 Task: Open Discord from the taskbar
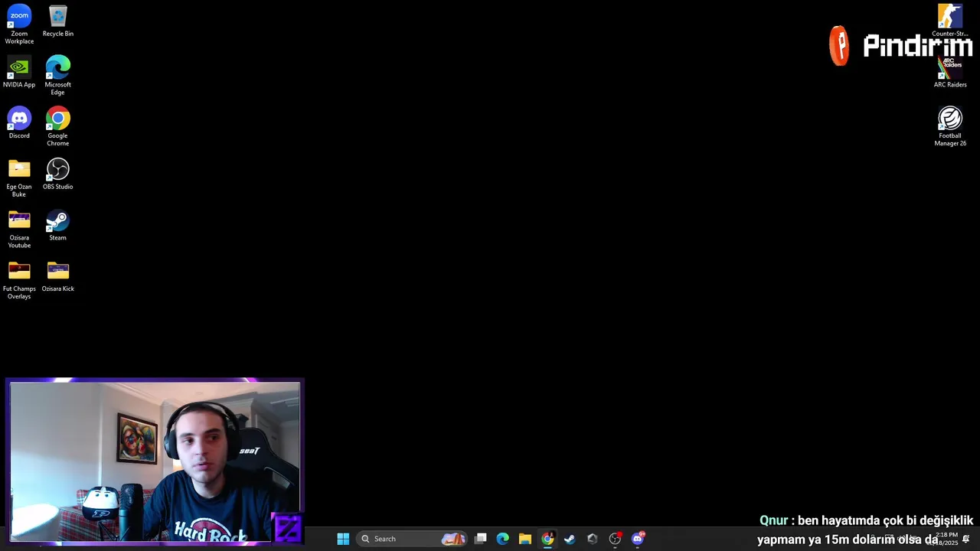tap(638, 539)
